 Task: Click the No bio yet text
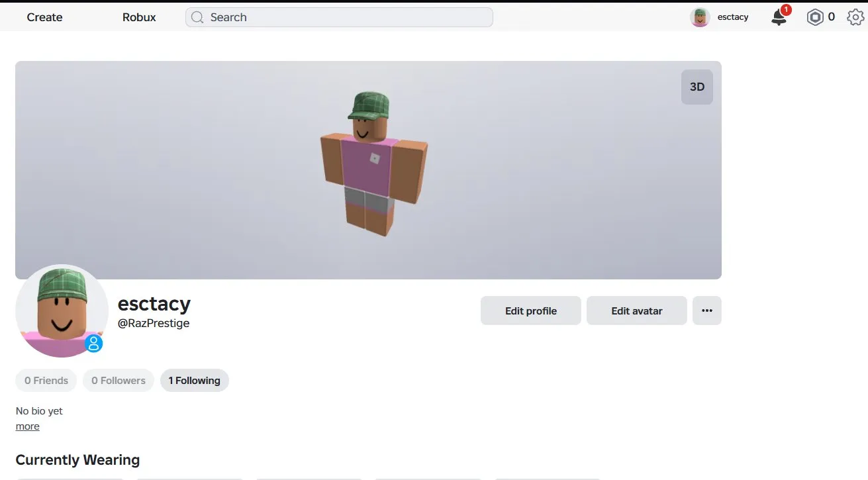click(39, 411)
